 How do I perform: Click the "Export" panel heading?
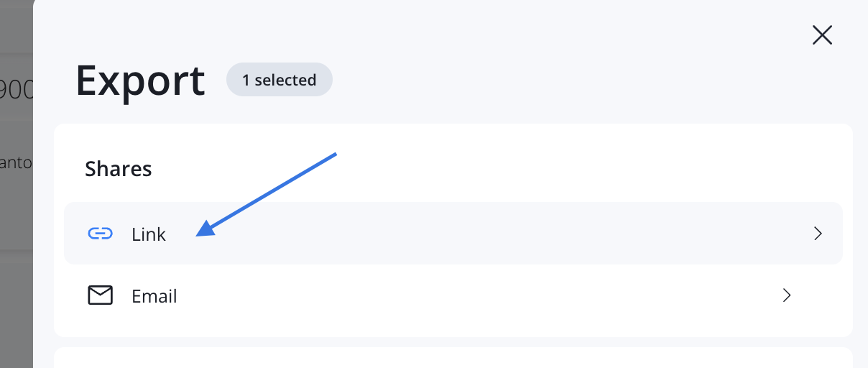[x=140, y=80]
